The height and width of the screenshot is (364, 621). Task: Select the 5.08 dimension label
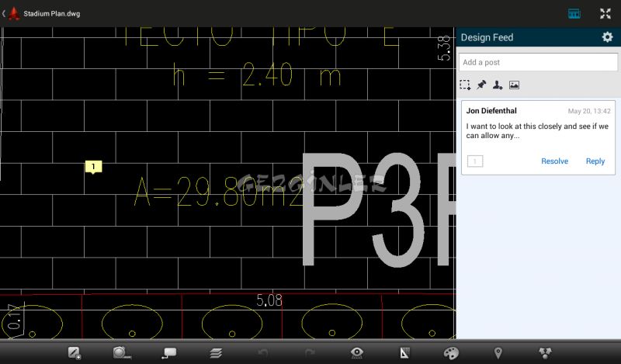(269, 300)
